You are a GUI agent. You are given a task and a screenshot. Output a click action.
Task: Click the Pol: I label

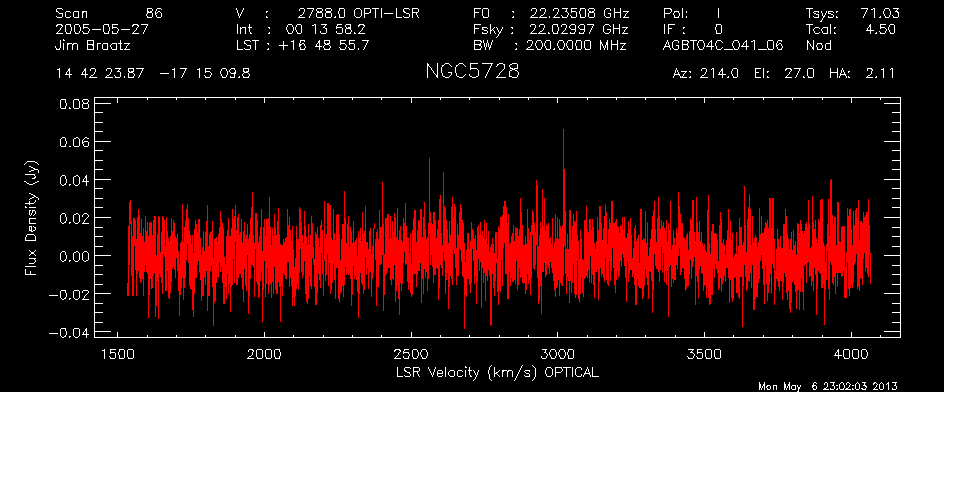(692, 13)
